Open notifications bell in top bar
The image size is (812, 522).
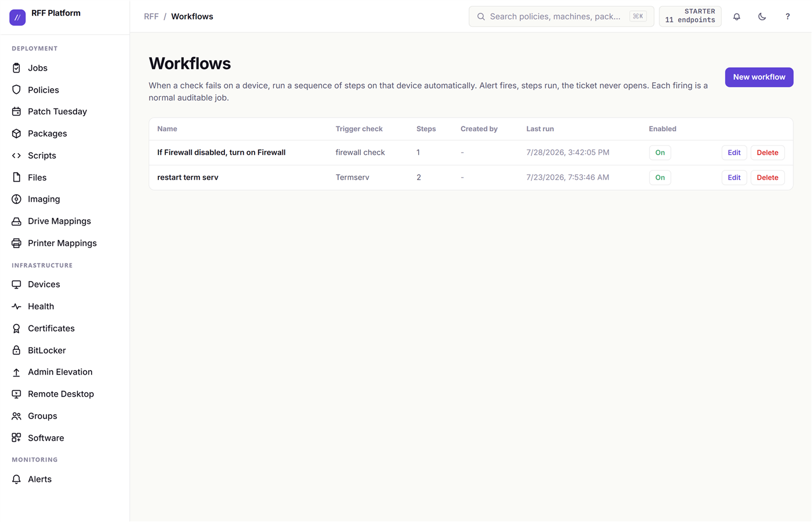[737, 17]
